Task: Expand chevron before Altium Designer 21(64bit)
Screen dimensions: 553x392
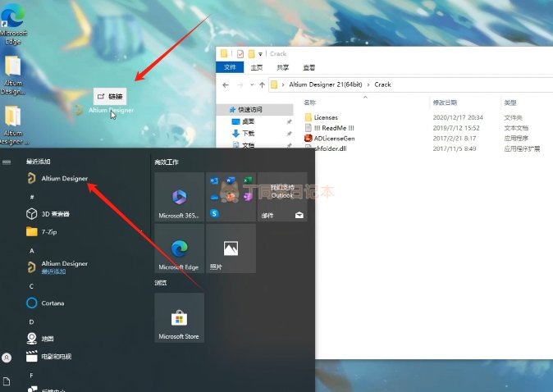Action: pyautogui.click(x=283, y=84)
